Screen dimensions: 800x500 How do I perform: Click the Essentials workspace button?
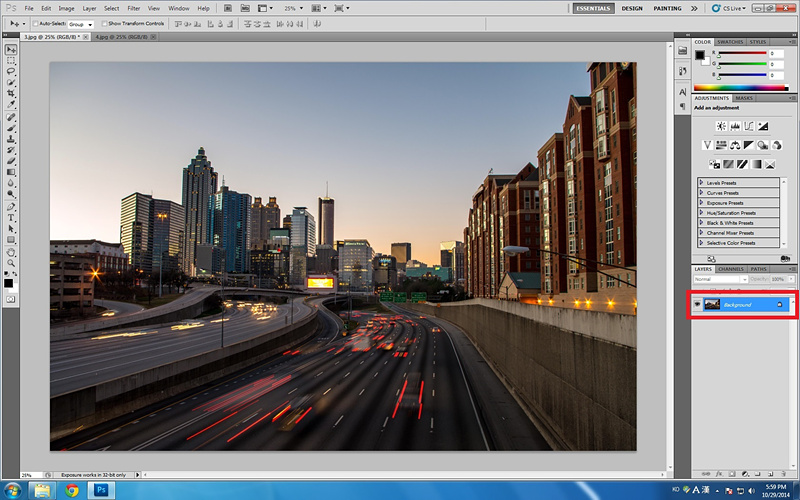coord(594,8)
